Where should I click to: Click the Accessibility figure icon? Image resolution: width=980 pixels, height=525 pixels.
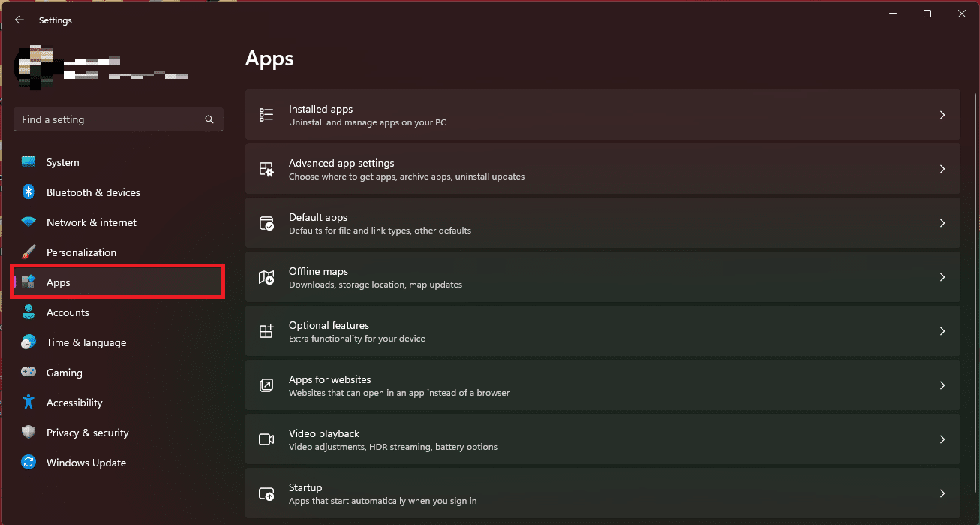29,402
